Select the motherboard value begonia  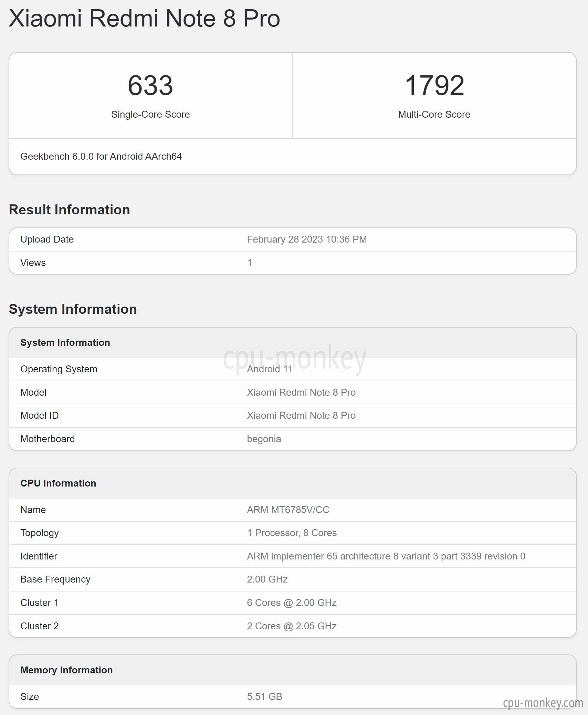pos(264,439)
